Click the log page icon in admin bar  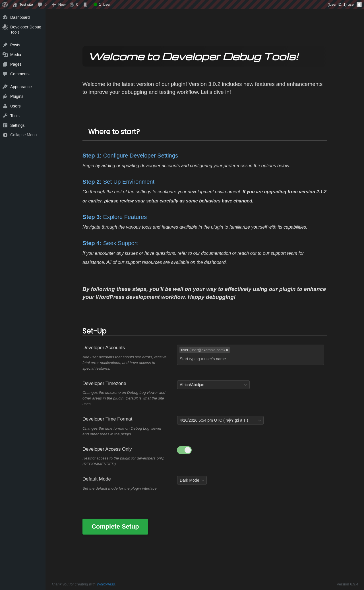coord(85,5)
